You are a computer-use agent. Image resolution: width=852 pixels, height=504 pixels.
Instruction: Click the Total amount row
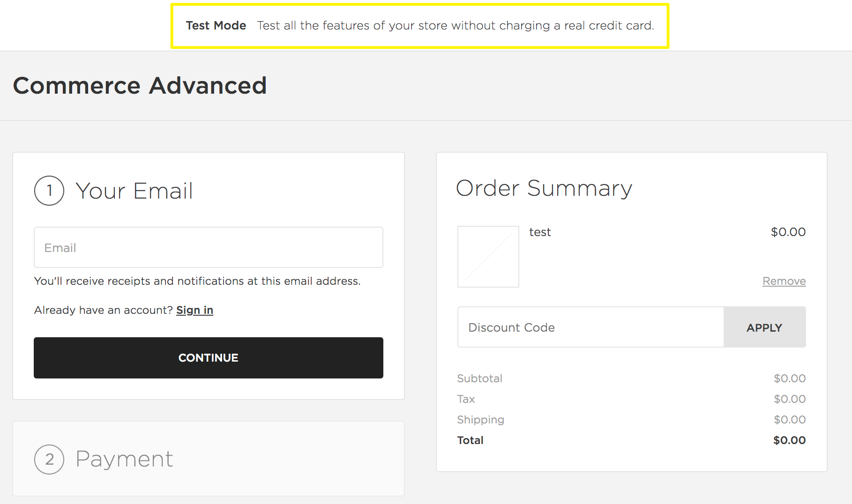(x=470, y=440)
